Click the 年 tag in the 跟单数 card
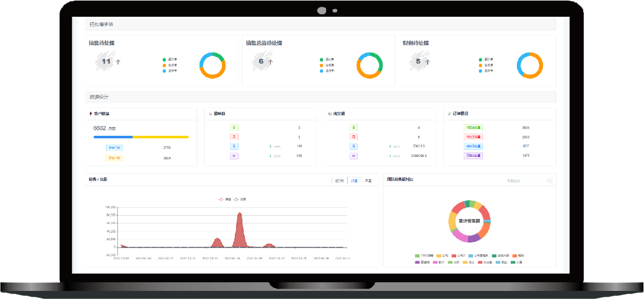The width and height of the screenshot is (644, 299). pyautogui.click(x=234, y=156)
